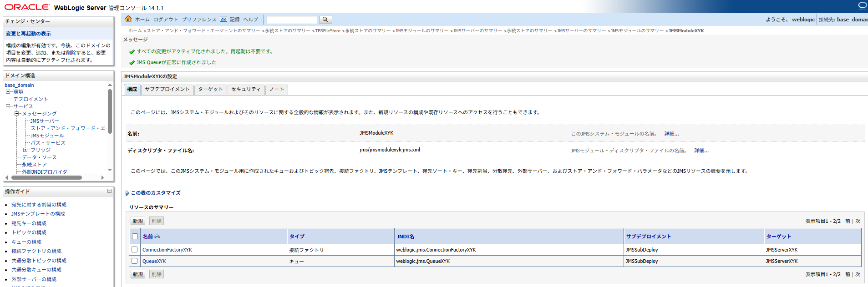Image resolution: width=868 pixels, height=287 pixels.
Task: Open the ノート tab
Action: pyautogui.click(x=276, y=90)
